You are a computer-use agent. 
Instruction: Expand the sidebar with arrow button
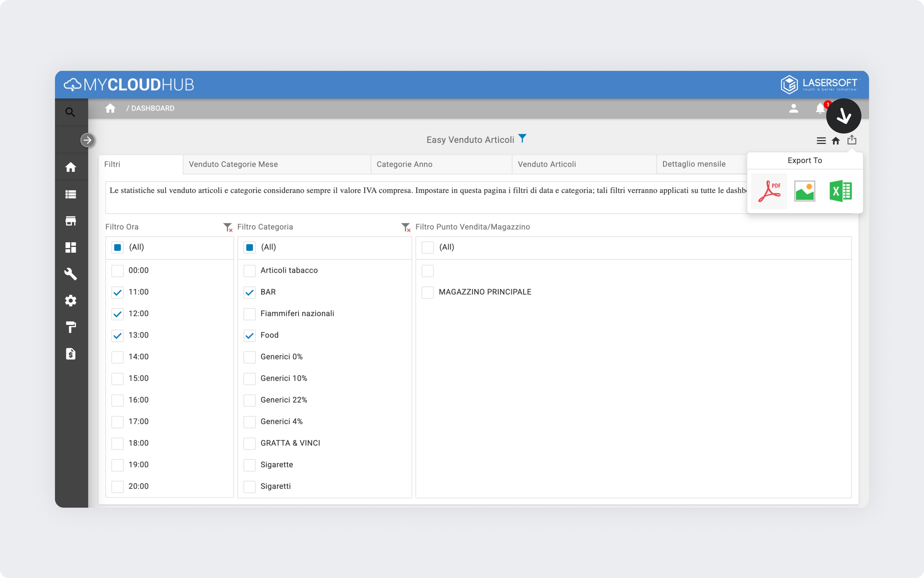pyautogui.click(x=88, y=140)
